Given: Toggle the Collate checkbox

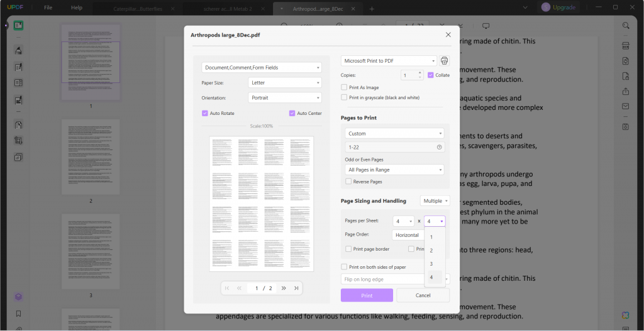Looking at the screenshot, I should [x=430, y=75].
